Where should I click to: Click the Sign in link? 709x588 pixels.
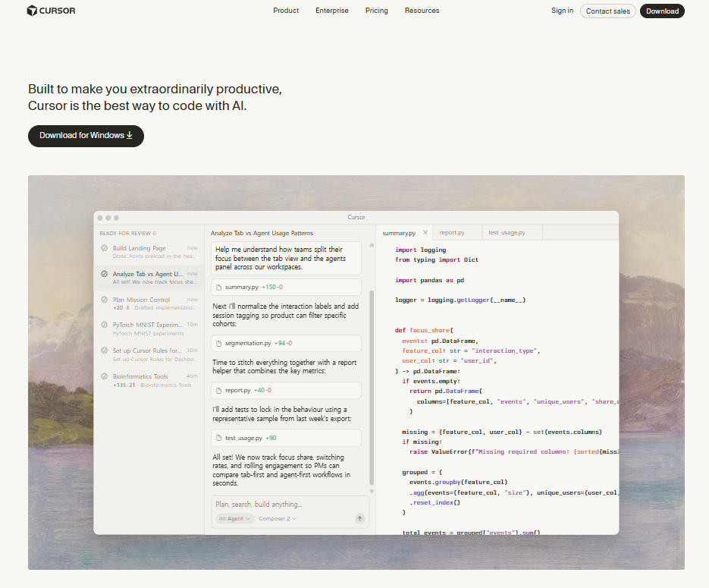coord(562,11)
